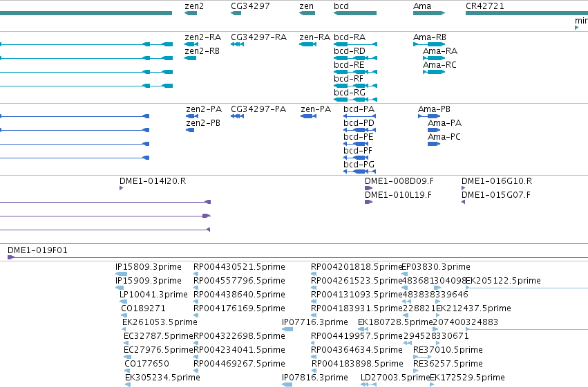This screenshot has height=388, width=588.
Task: Select the IP15809.3prime EST
Action: point(122,274)
